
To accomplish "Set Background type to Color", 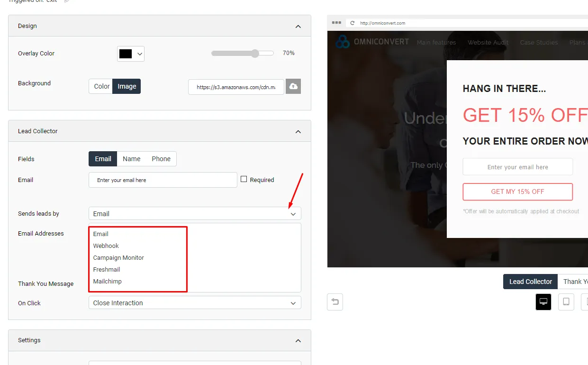I will point(102,86).
